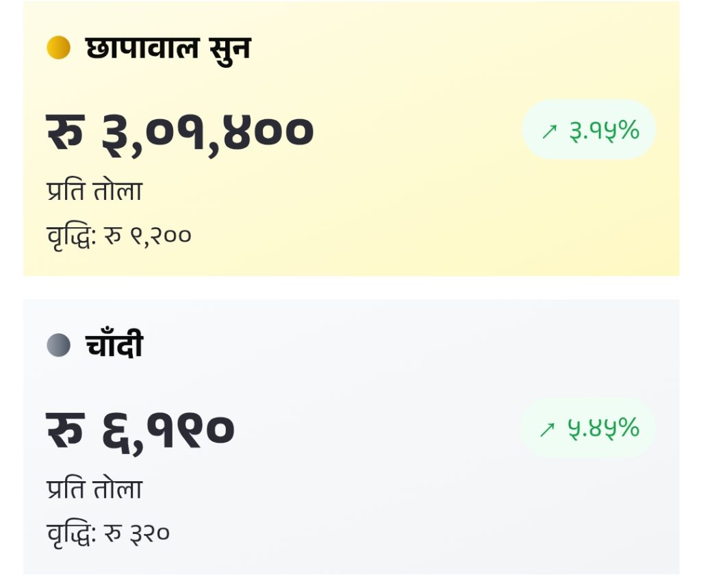This screenshot has height=588, width=701.
Task: Click the grey dot beside चाँदी
Action: [58, 345]
